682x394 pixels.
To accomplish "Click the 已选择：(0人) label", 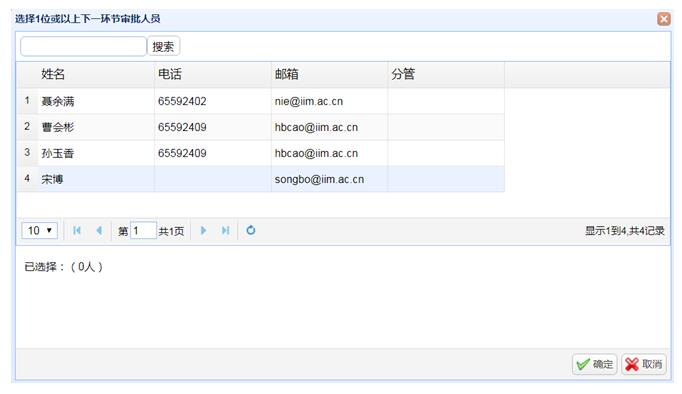I will [x=64, y=267].
